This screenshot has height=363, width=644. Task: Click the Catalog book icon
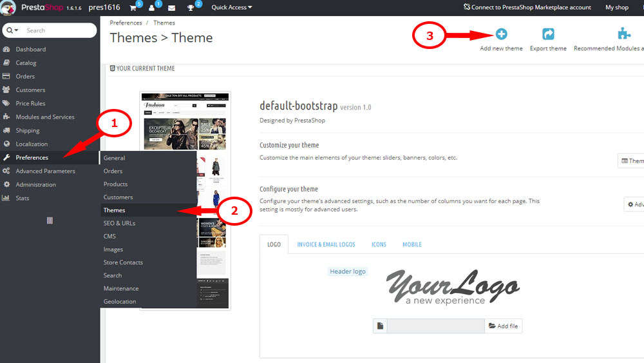tap(6, 63)
